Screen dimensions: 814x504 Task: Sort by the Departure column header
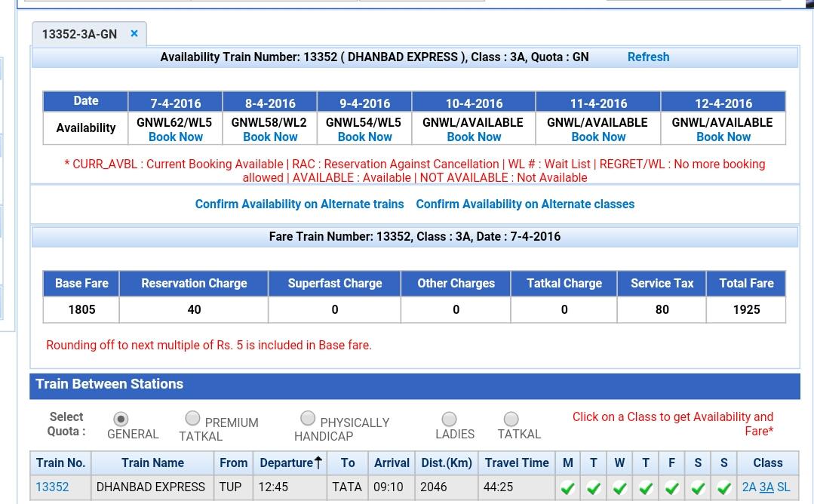290,463
